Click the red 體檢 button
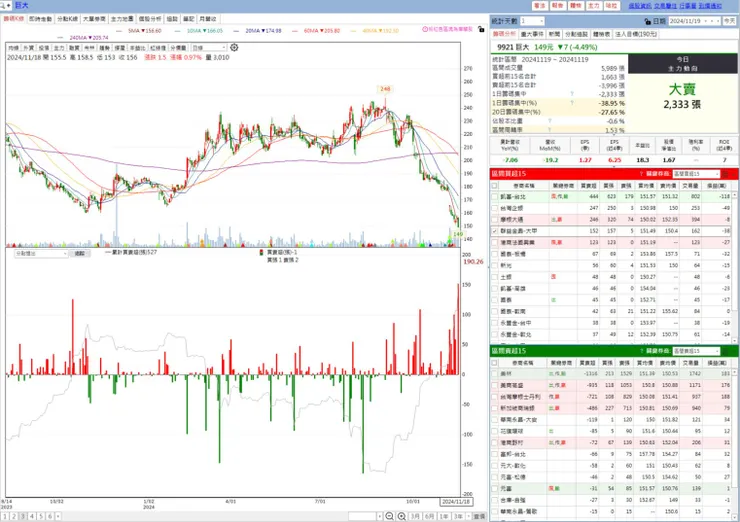Viewport: 740px width, 522px height. coord(575,6)
